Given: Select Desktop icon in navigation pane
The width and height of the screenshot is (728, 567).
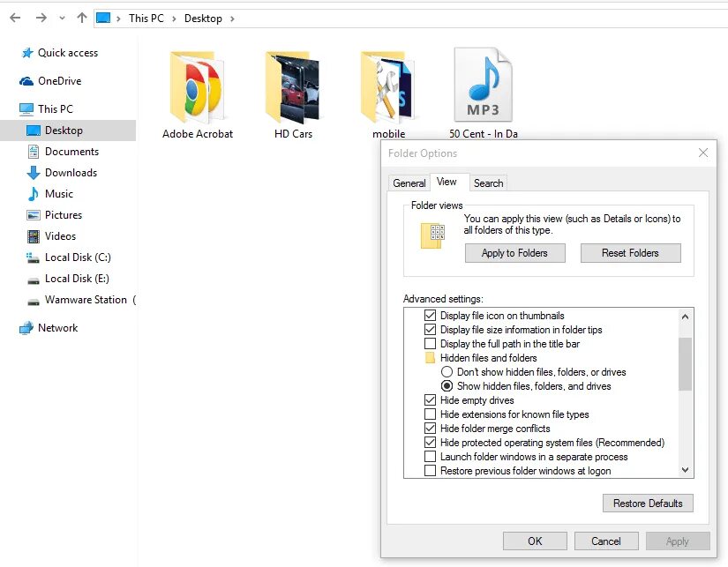Looking at the screenshot, I should tap(34, 131).
